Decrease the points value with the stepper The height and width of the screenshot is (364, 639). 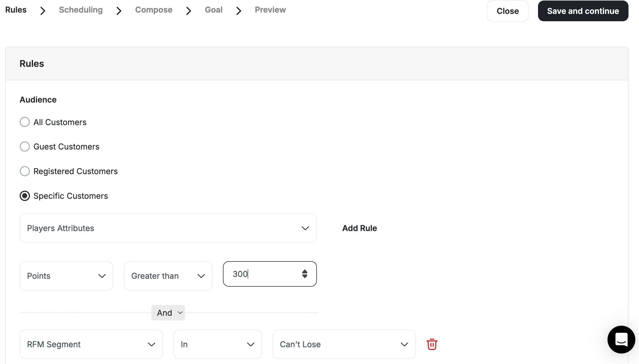coord(305,276)
